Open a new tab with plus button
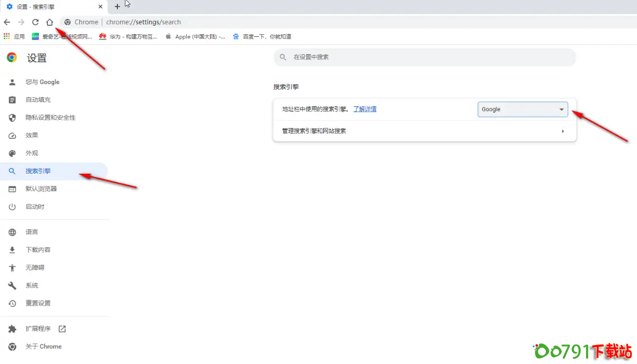The image size is (637, 364). pyautogui.click(x=117, y=7)
